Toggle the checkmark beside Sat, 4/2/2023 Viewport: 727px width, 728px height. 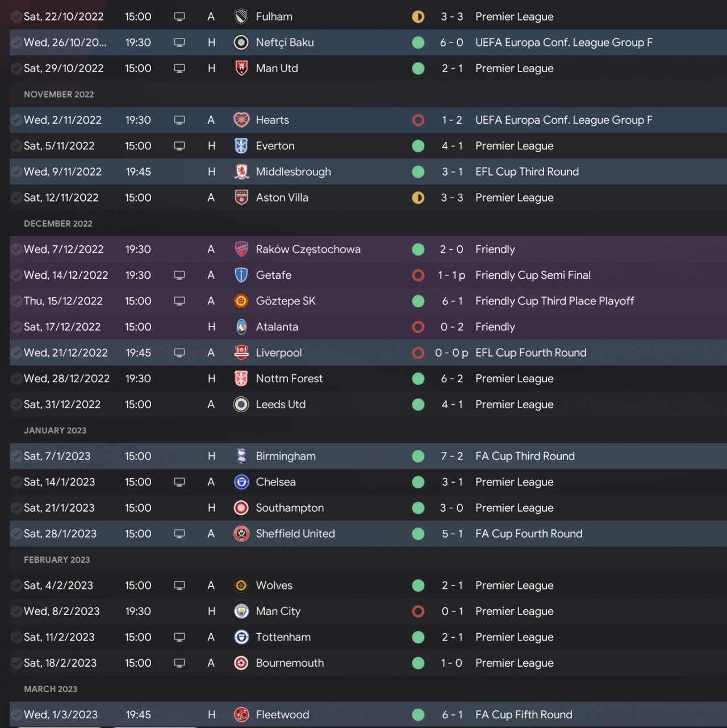coord(16,585)
